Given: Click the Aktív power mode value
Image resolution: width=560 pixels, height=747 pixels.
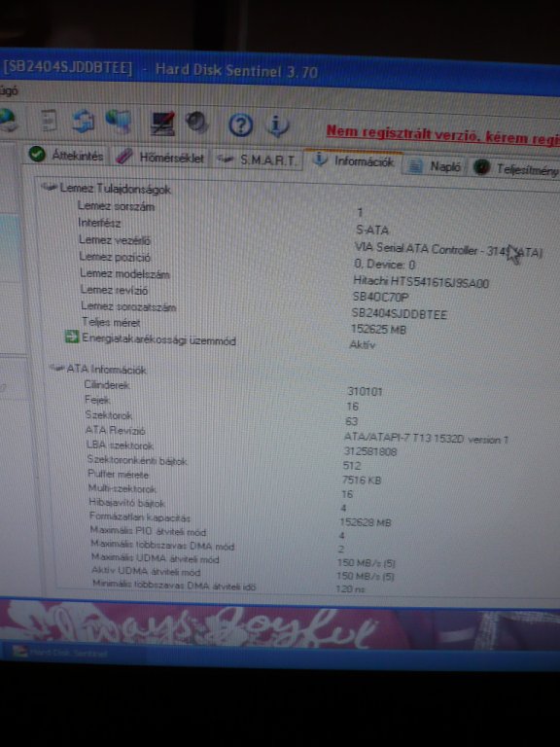Looking at the screenshot, I should 362,344.
